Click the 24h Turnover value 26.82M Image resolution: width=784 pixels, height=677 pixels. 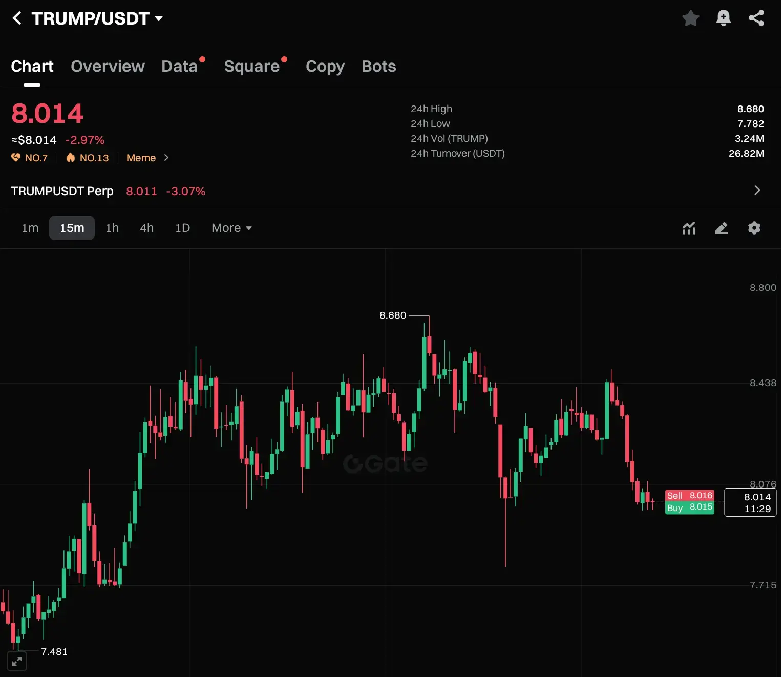pos(747,154)
